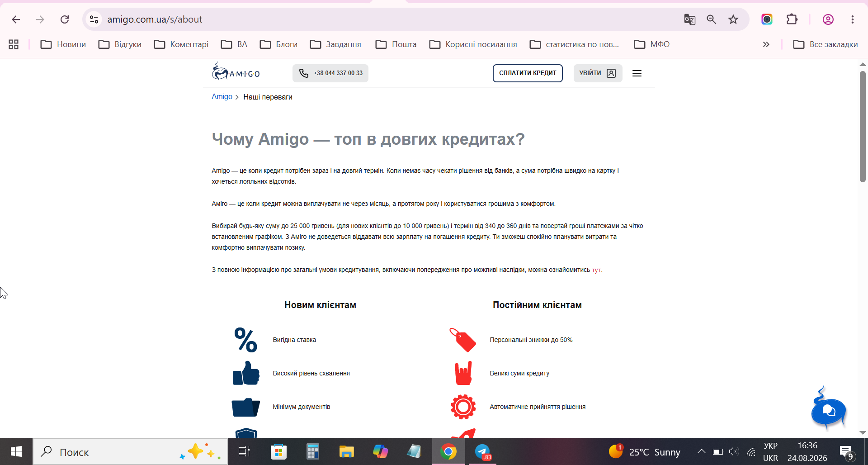Image resolution: width=868 pixels, height=465 pixels.
Task: Open Google Translate page icon
Action: (689, 19)
